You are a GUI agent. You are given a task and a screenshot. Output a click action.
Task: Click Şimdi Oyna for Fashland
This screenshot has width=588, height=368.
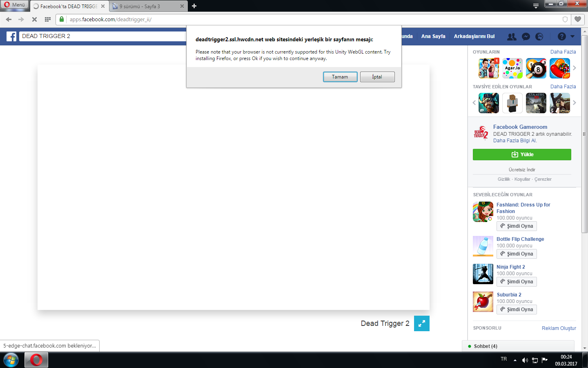click(x=517, y=226)
